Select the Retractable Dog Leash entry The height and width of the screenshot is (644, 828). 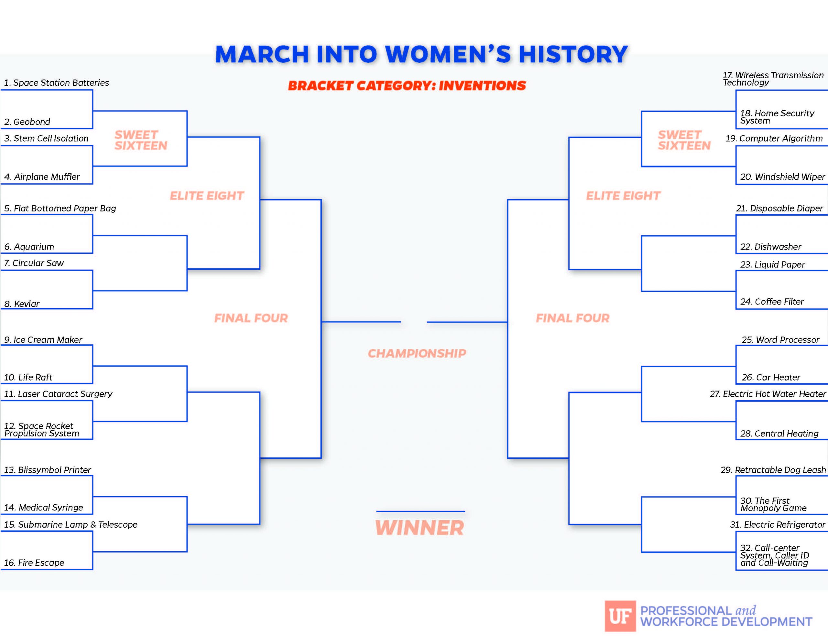(773, 470)
